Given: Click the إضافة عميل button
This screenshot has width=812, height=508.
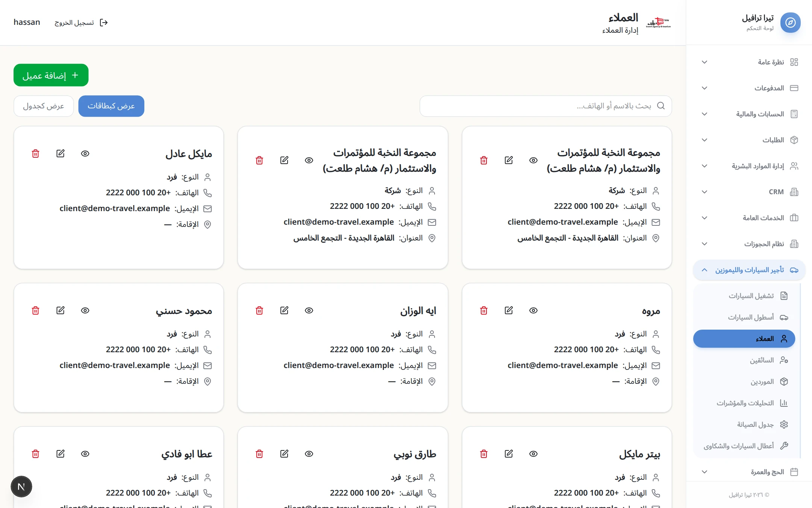Looking at the screenshot, I should point(51,75).
